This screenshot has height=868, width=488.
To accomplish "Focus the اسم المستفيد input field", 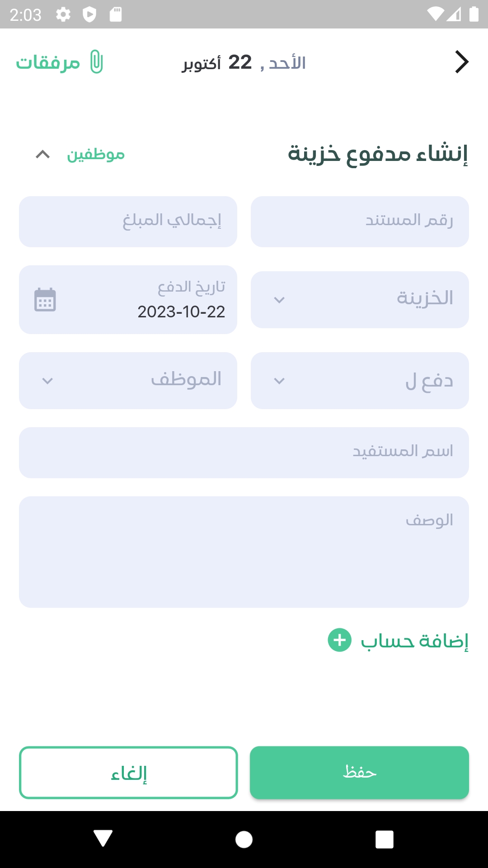I will point(244,453).
